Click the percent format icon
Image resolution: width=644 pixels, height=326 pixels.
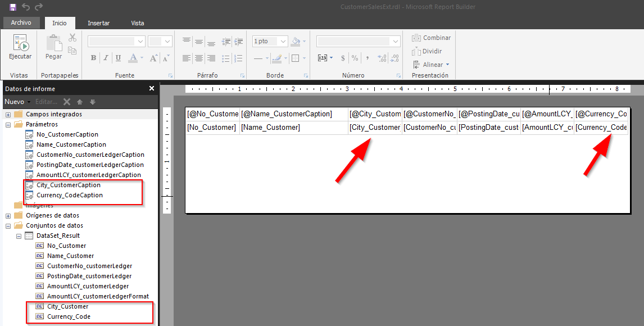pos(355,58)
